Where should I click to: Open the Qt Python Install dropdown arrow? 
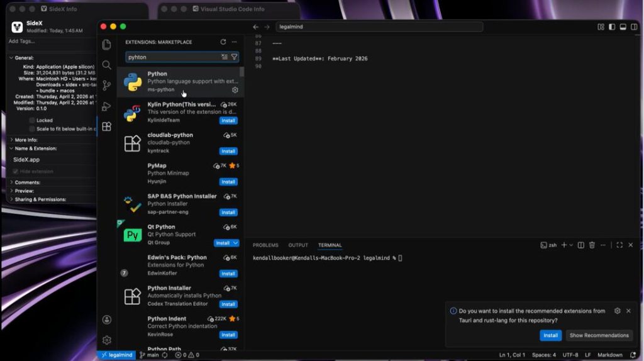[235, 243]
